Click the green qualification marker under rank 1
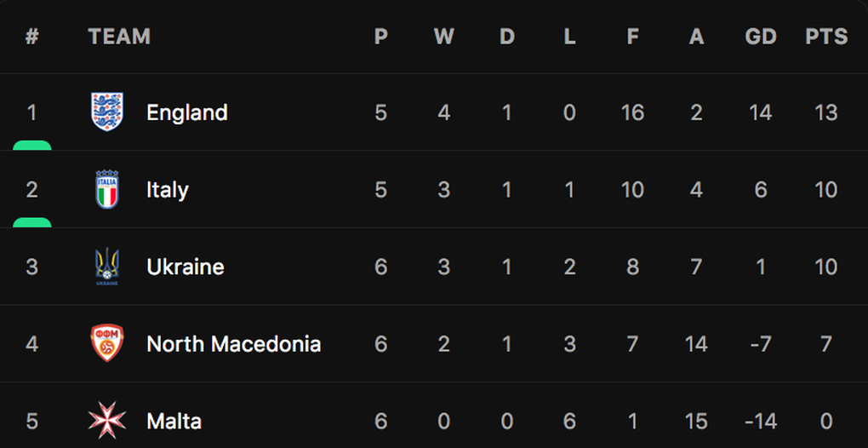This screenshot has width=868, height=448. pos(32,145)
